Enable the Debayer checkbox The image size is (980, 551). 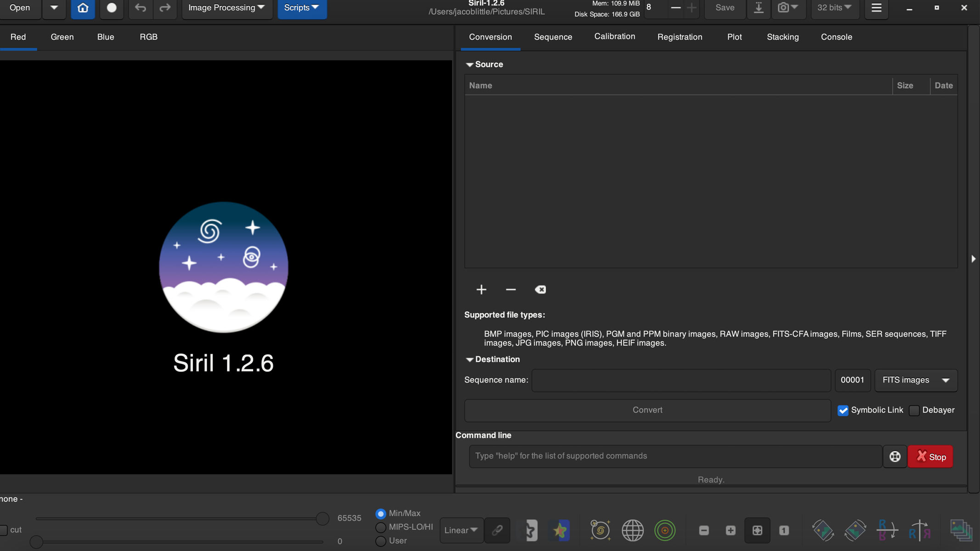914,410
